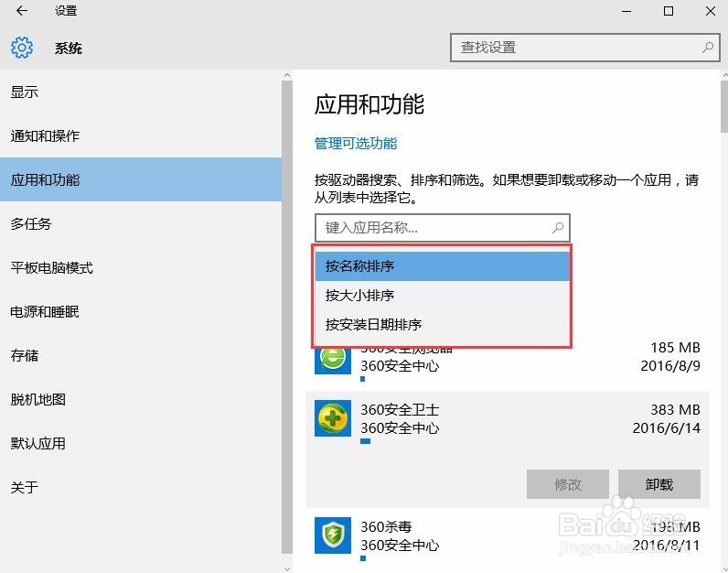Choose 按安装日期排序 sort option
Viewport: 728px width, 573px height.
[443, 324]
